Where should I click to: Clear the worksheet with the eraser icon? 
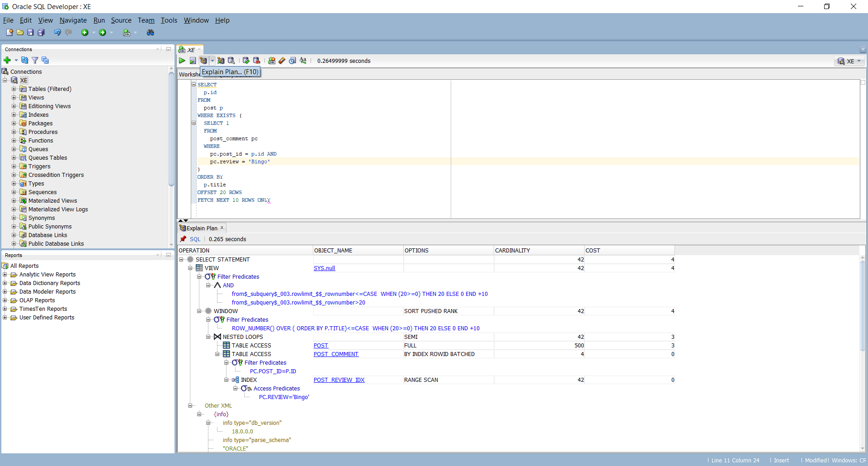click(282, 61)
